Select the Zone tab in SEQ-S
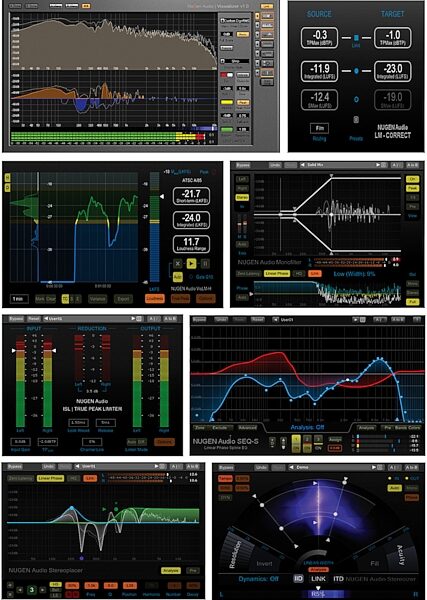Viewport: 427px width, 600px height. 200,427
